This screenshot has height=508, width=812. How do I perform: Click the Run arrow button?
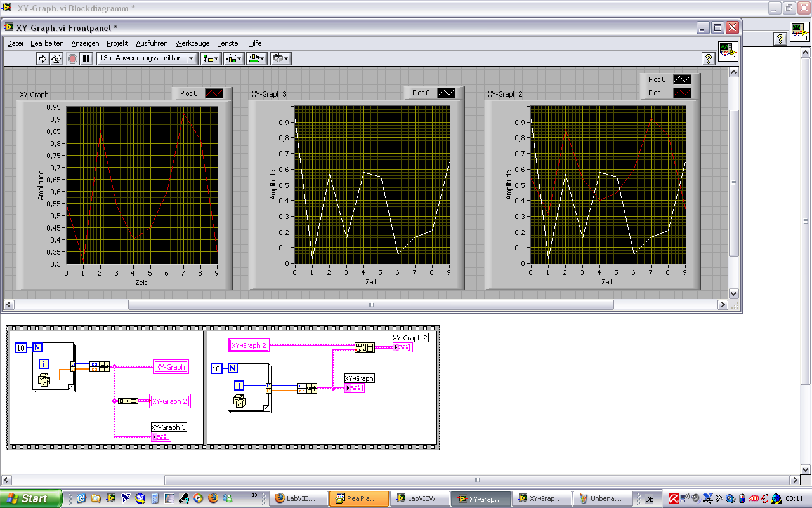(x=43, y=58)
